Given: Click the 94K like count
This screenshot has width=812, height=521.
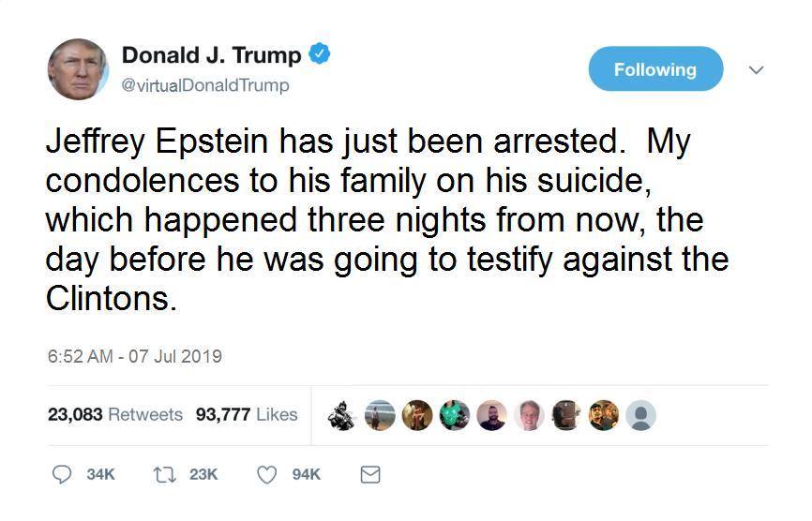Looking at the screenshot, I should (x=306, y=475).
